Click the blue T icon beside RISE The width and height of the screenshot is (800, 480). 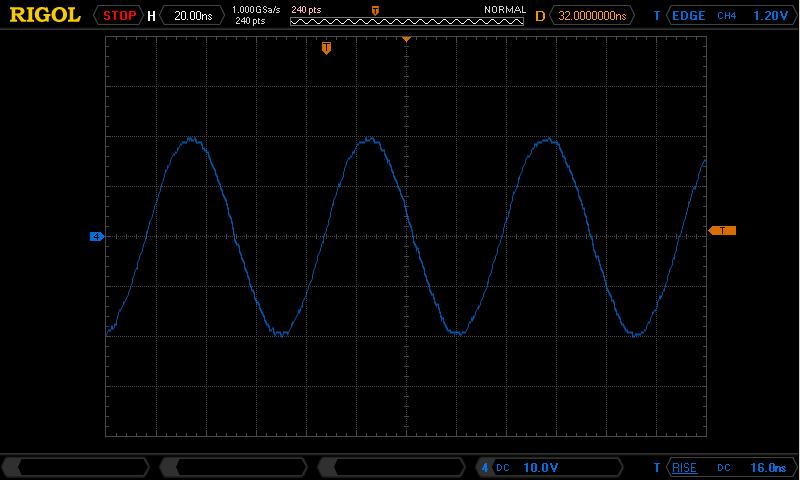(657, 467)
